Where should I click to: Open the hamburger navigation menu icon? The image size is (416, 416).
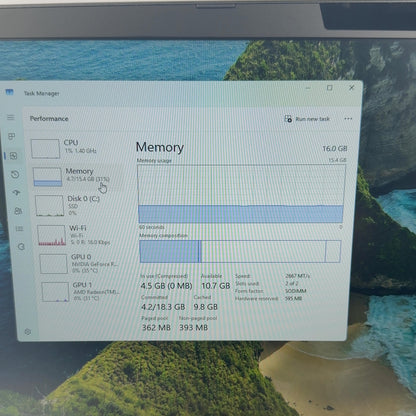(x=11, y=117)
